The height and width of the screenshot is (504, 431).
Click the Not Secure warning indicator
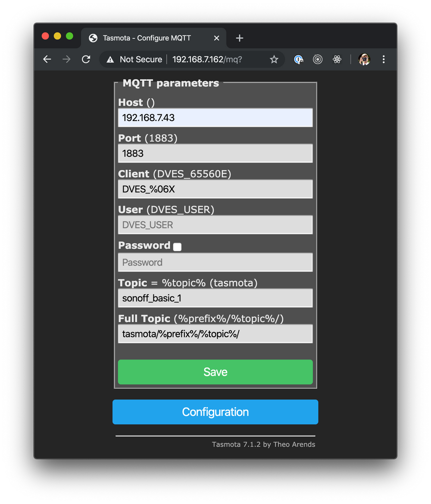click(x=135, y=59)
